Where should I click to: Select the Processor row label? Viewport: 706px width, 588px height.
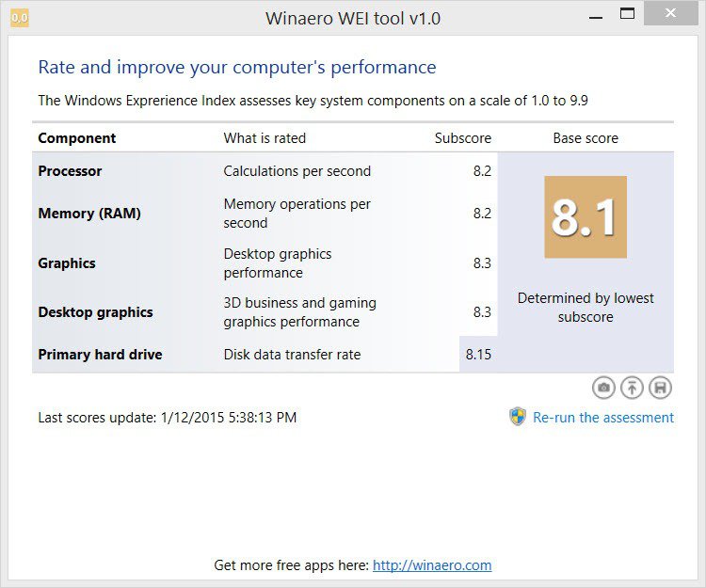[x=70, y=171]
